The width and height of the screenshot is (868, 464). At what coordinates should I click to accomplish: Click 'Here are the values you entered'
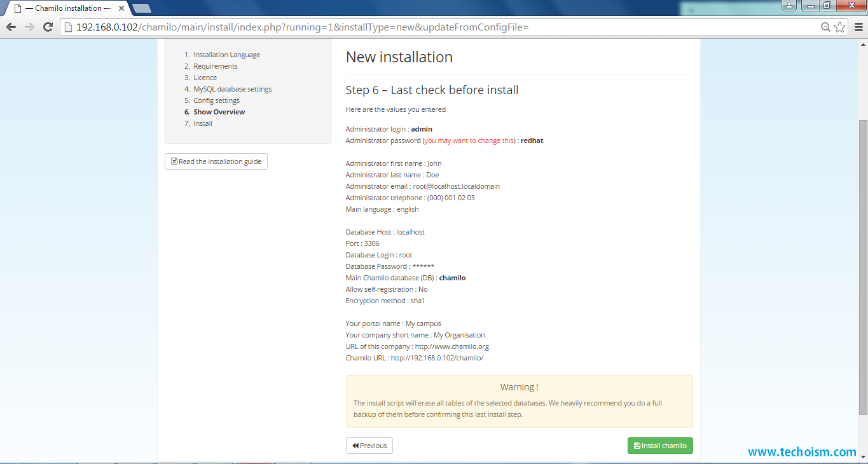(x=396, y=109)
